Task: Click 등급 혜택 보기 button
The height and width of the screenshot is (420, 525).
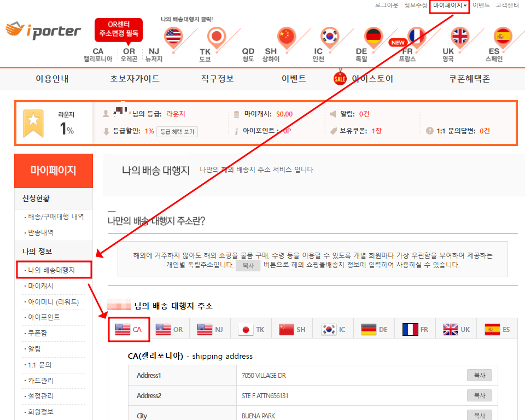Action: (x=177, y=132)
